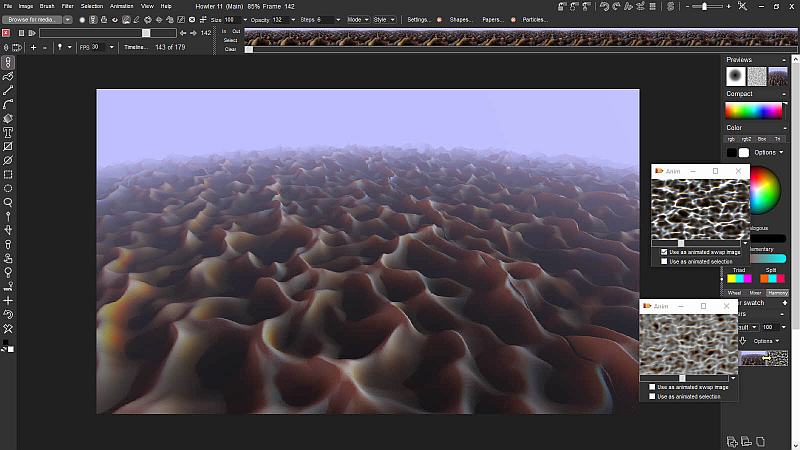Click the Particles... button
The width and height of the screenshot is (800, 450).
(535, 19)
